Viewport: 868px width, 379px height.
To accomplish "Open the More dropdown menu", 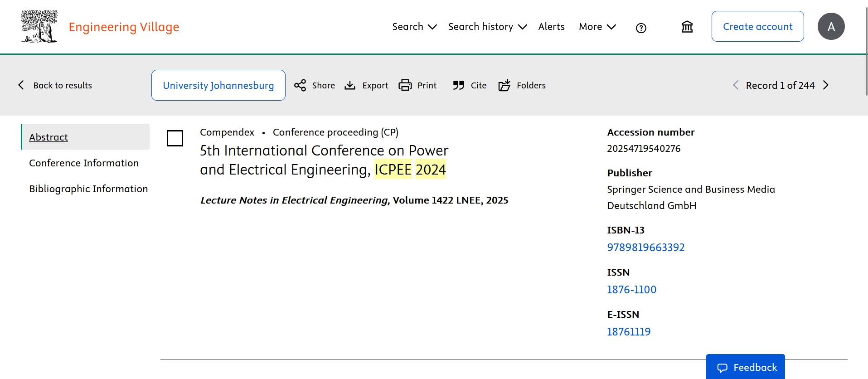I will 597,27.
